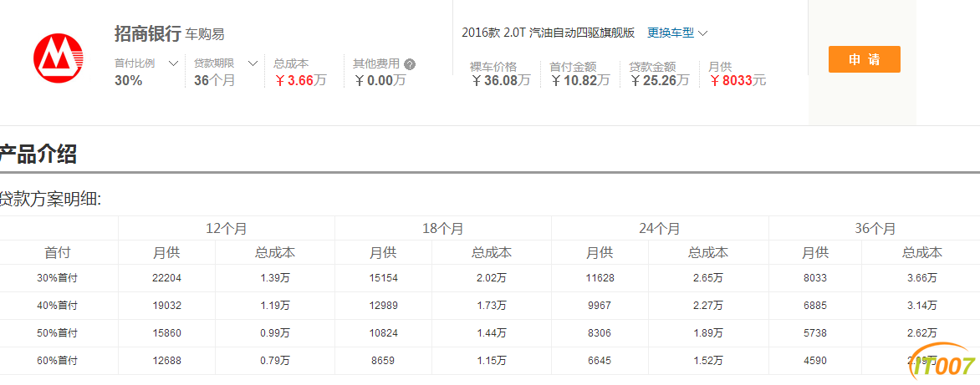This screenshot has width=980, height=385.
Task: Click the monthly payment cell 12989
Action: point(383,306)
